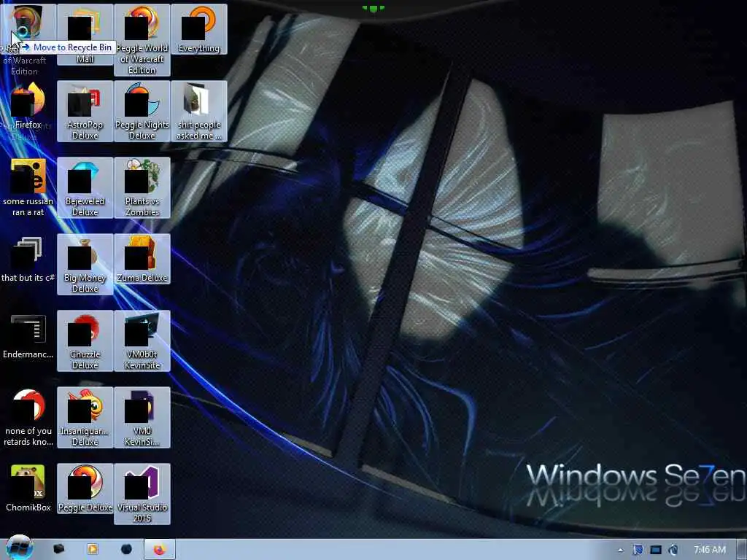Launch the media player taskbar icon

click(93, 549)
